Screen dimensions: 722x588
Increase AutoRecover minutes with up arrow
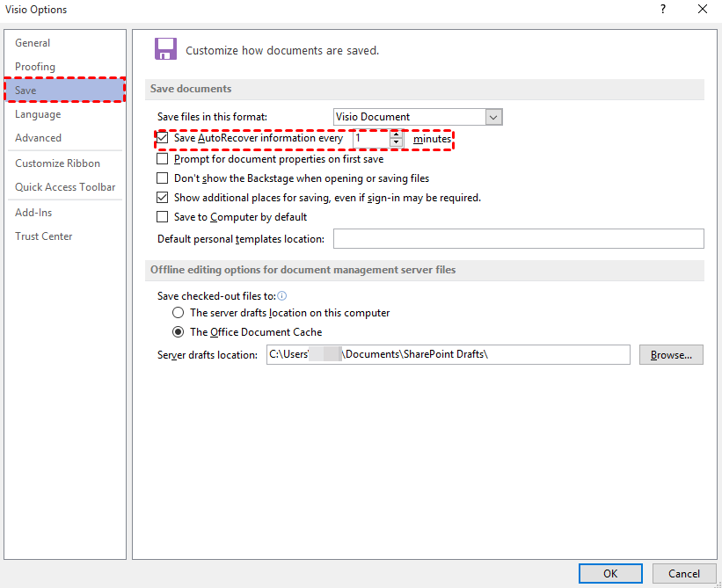pyautogui.click(x=396, y=134)
